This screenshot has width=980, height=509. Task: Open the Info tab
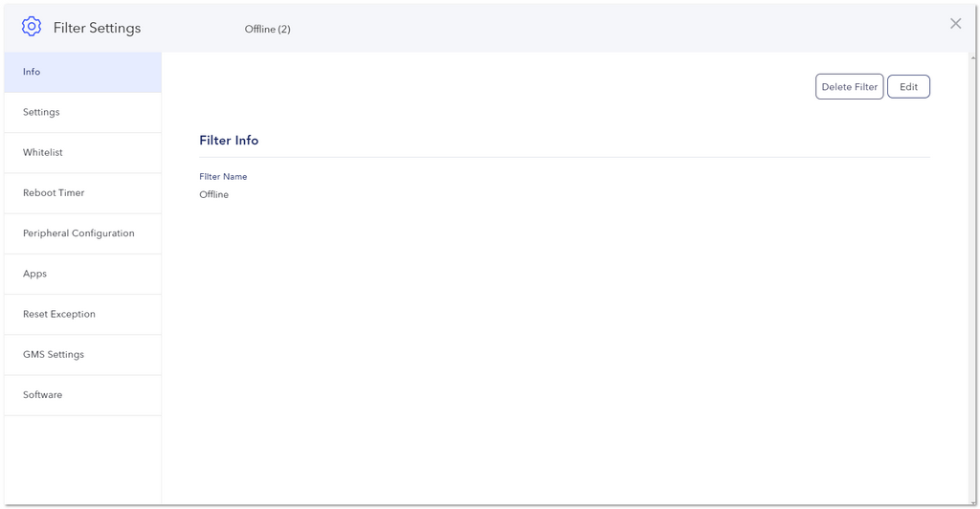pyautogui.click(x=82, y=72)
